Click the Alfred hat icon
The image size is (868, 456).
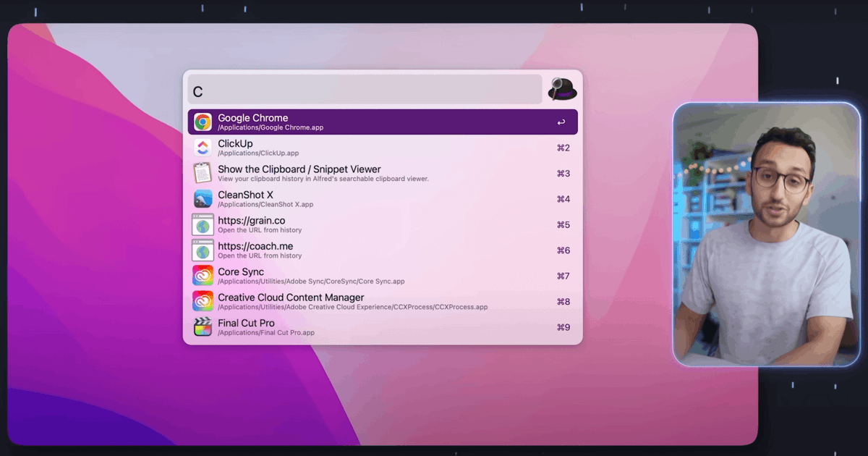562,90
